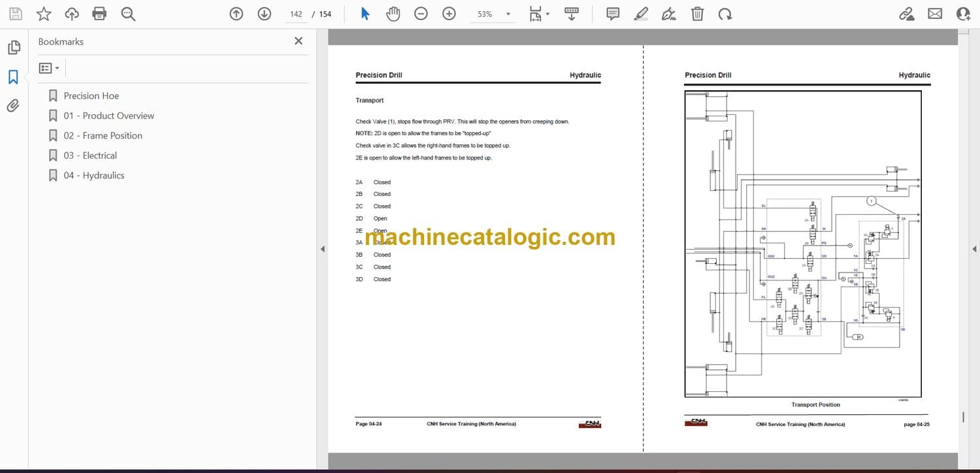Delete with the trash can icon
The height and width of the screenshot is (473, 980).
(x=697, y=14)
